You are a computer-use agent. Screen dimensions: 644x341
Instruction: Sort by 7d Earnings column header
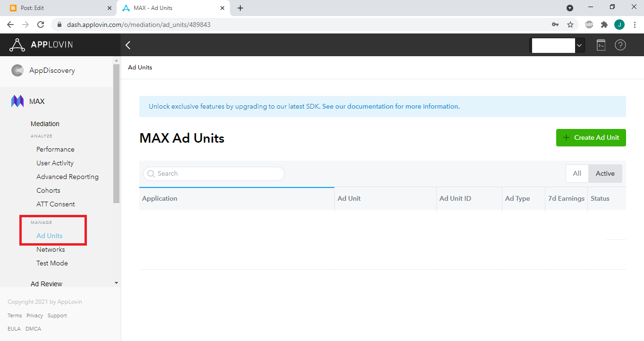point(566,198)
